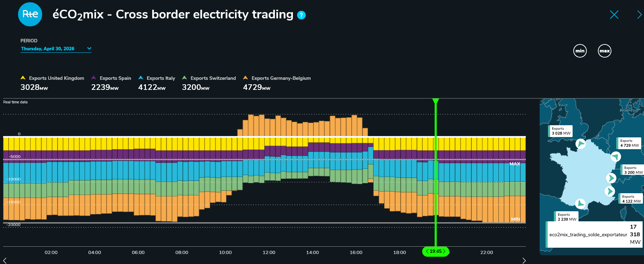Go to next panel with top-right chevron

[639, 15]
